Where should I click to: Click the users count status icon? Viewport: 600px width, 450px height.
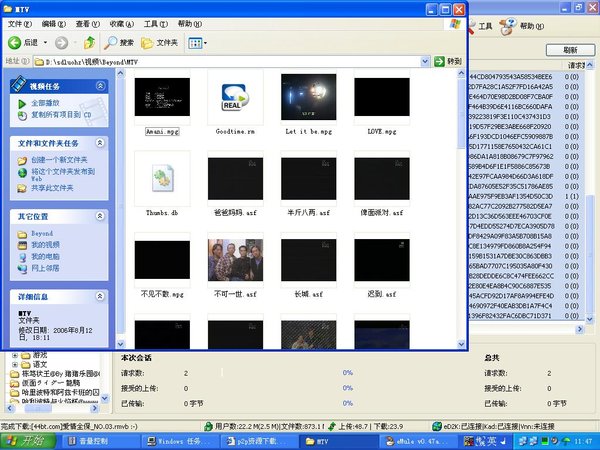(208, 426)
